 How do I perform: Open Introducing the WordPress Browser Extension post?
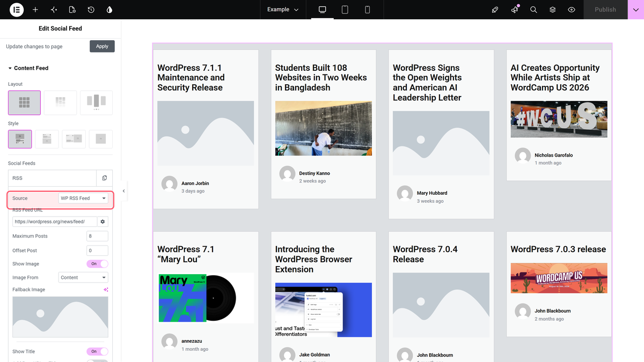(x=313, y=259)
